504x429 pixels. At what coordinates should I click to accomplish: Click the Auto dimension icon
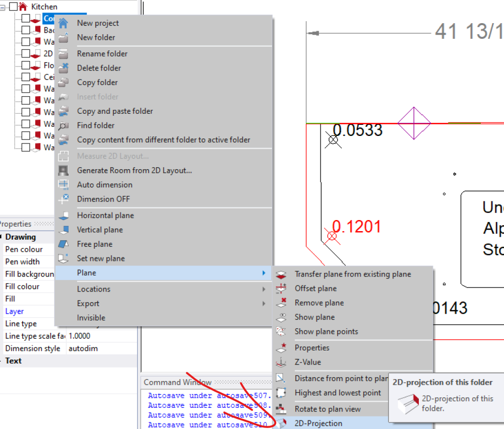(64, 185)
